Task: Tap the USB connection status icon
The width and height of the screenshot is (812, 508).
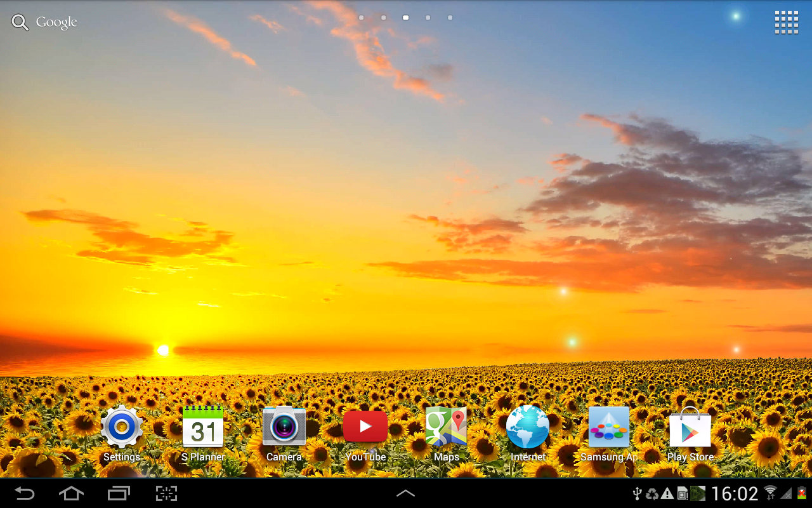Action: (x=638, y=494)
